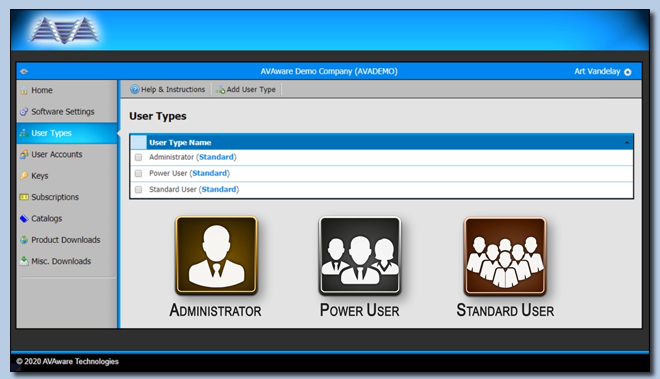Check the Standard User row checkbox
The height and width of the screenshot is (379, 660).
(138, 190)
